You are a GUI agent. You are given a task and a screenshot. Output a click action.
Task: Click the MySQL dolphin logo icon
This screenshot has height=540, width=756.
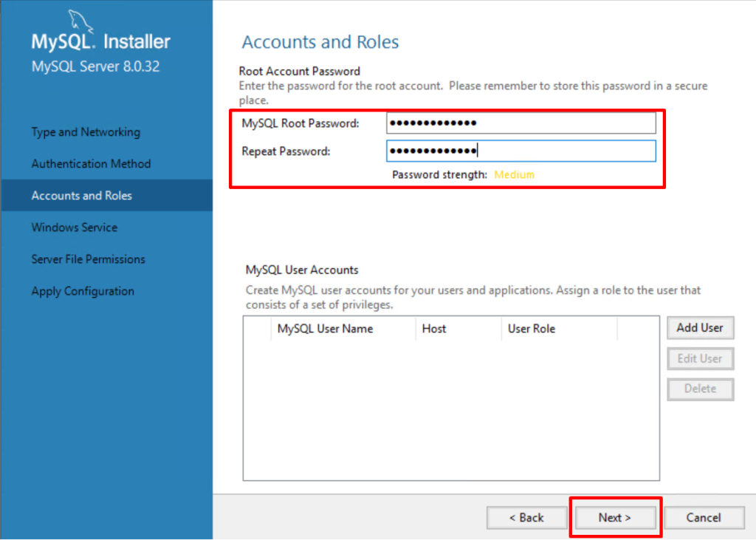[80, 21]
